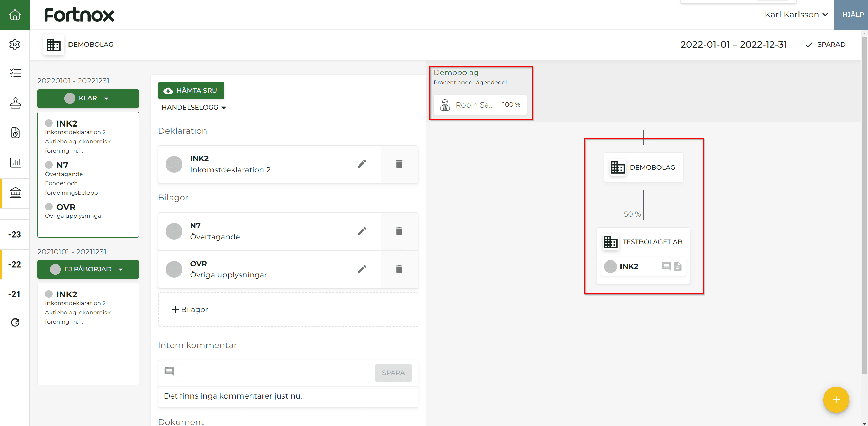Click the period 2022-01-01 – 2022-12-31
868x426 pixels.
[733, 45]
